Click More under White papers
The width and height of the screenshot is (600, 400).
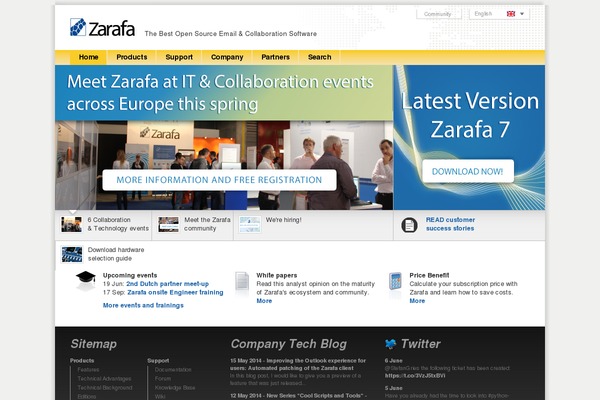264,301
